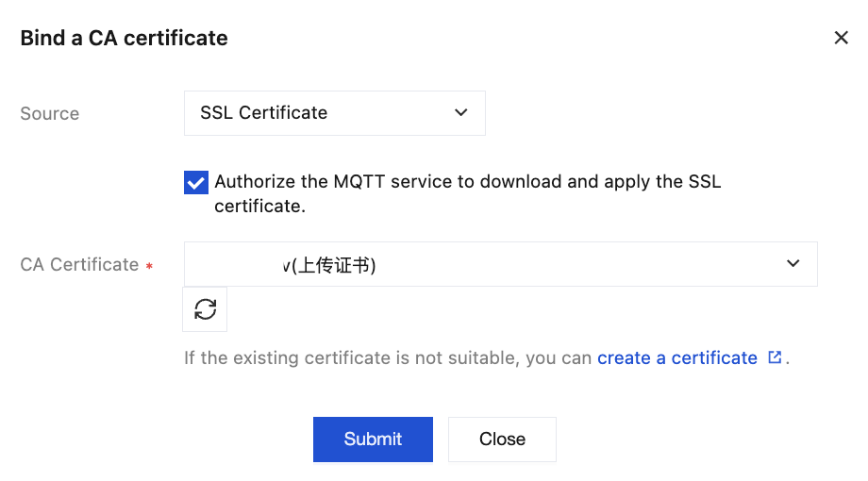This screenshot has width=868, height=481.
Task: Click the selected certificate value (上传证书)
Action: click(x=329, y=266)
